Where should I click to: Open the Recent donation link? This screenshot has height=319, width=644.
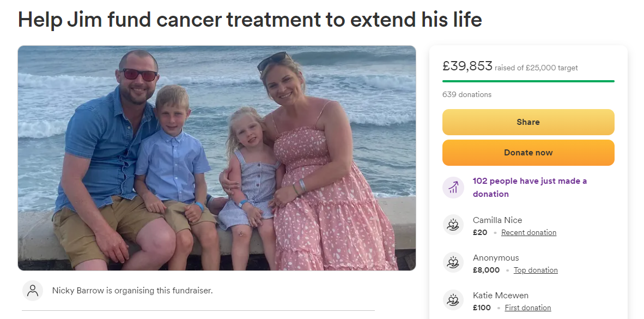click(x=528, y=232)
